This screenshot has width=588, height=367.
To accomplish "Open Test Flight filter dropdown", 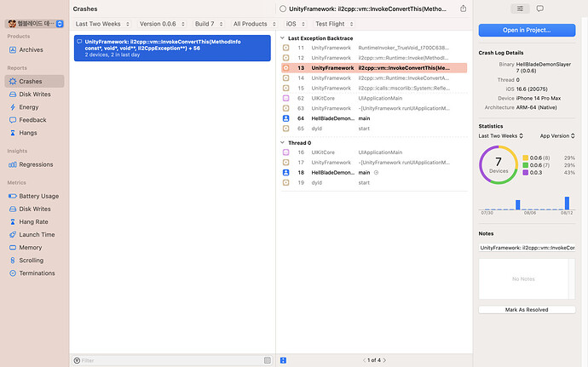I will pos(334,24).
